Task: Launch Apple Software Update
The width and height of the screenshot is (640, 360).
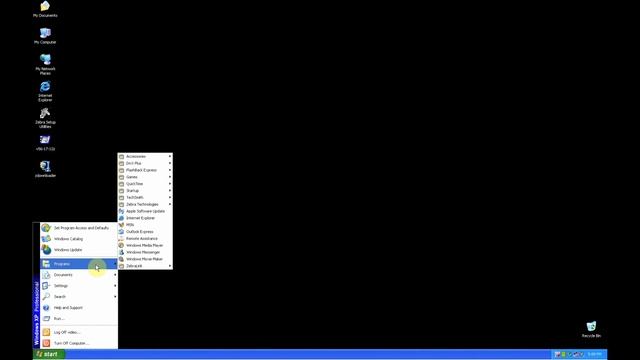Action: 145,211
